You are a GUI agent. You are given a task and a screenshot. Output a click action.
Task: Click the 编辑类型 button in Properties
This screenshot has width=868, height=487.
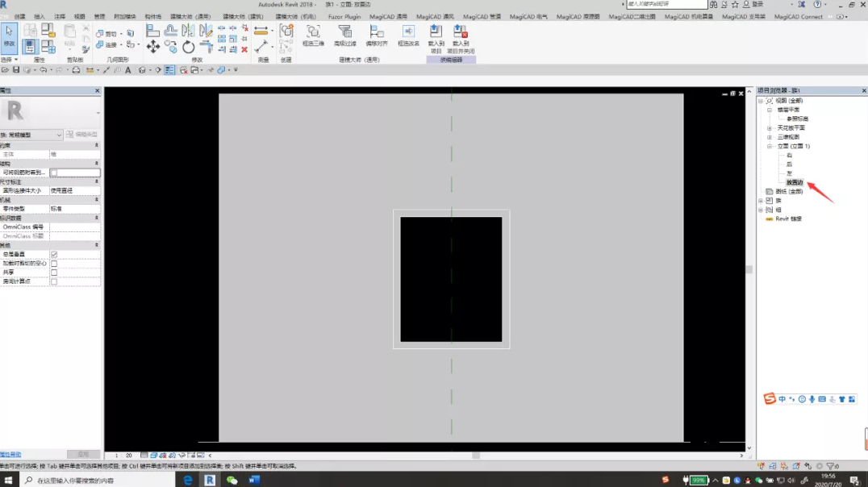pyautogui.click(x=82, y=135)
